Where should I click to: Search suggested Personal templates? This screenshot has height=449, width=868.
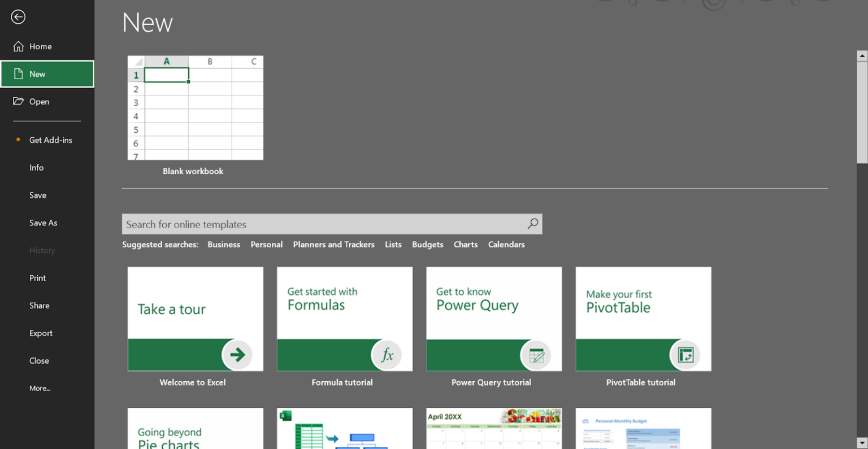[x=267, y=245]
